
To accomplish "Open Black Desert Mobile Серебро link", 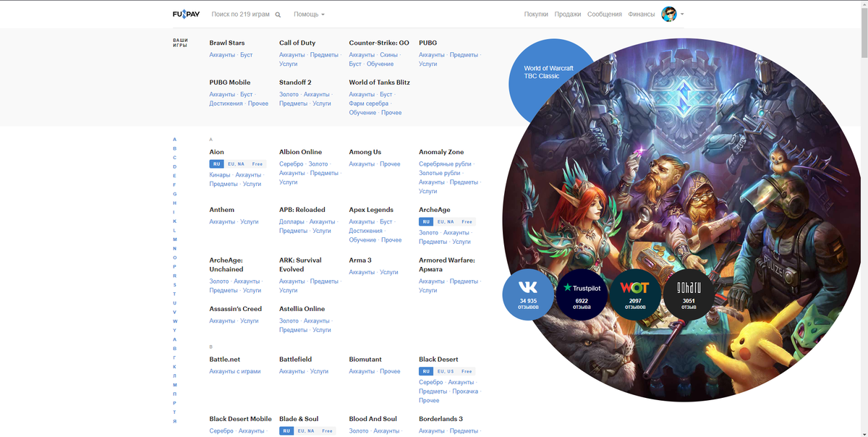I will point(221,431).
